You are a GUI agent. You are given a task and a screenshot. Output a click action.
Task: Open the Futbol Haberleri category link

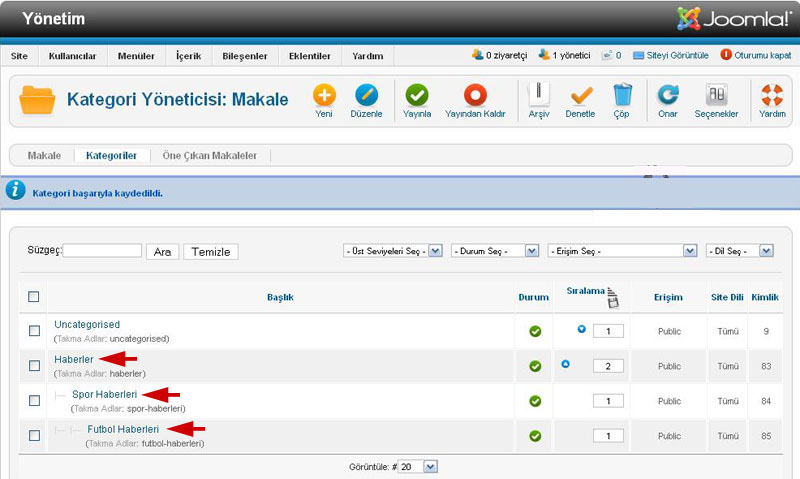(123, 430)
